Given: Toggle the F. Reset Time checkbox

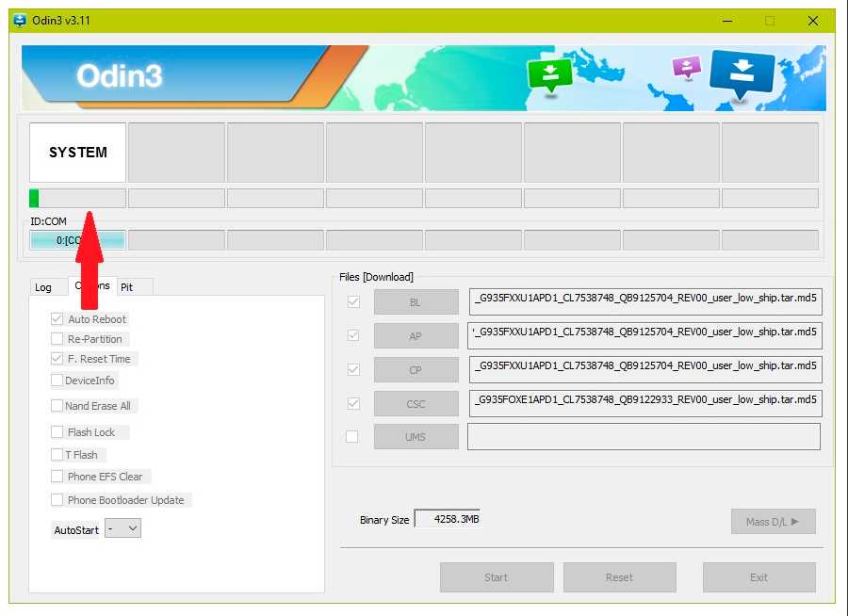Looking at the screenshot, I should coord(57,359).
